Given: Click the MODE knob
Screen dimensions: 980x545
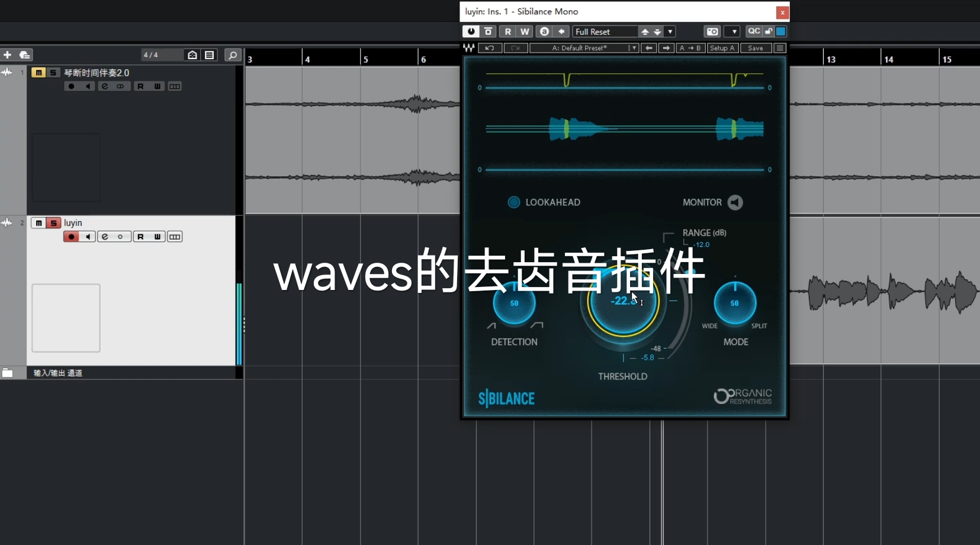Looking at the screenshot, I should click(x=735, y=303).
